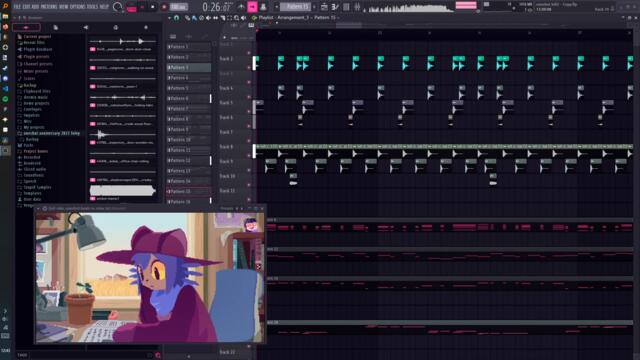Click the magnet snap icon in playlist
The width and height of the screenshot is (640, 360).
(x=176, y=18)
